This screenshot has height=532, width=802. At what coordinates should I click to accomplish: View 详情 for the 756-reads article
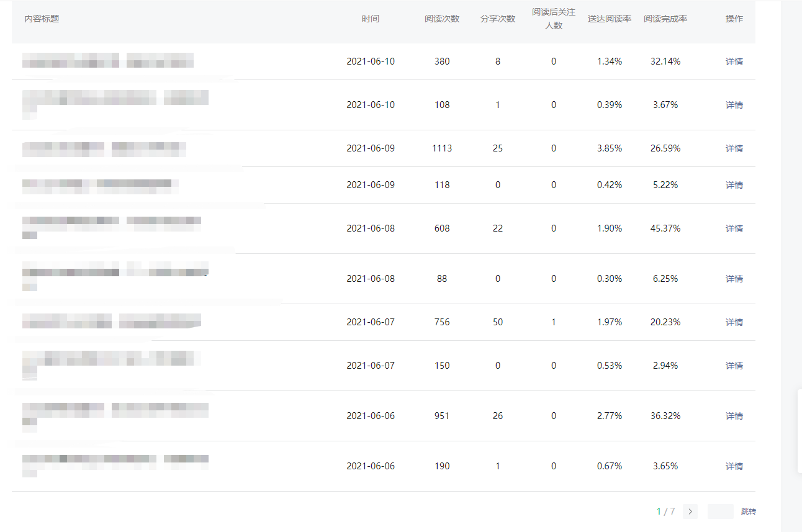click(734, 322)
